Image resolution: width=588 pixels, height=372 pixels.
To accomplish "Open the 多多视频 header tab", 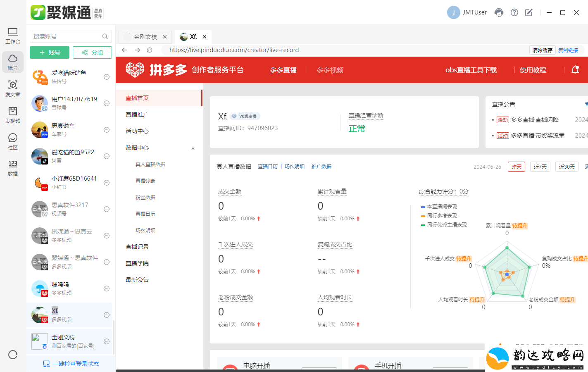I will point(330,70).
